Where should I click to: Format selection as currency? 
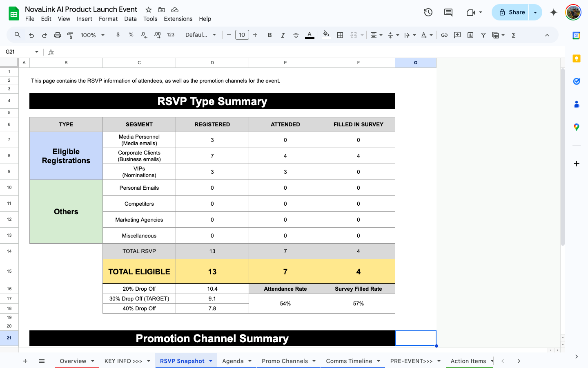[118, 35]
